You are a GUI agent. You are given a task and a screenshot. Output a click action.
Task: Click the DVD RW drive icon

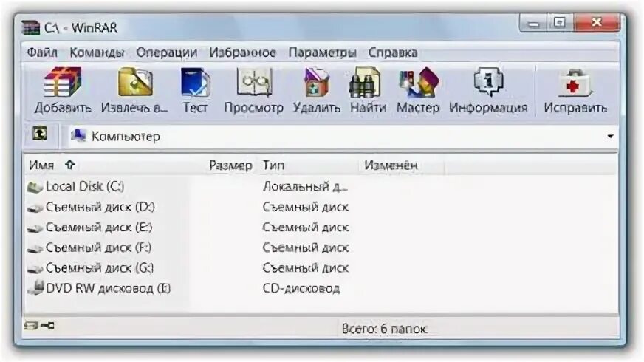(35, 287)
